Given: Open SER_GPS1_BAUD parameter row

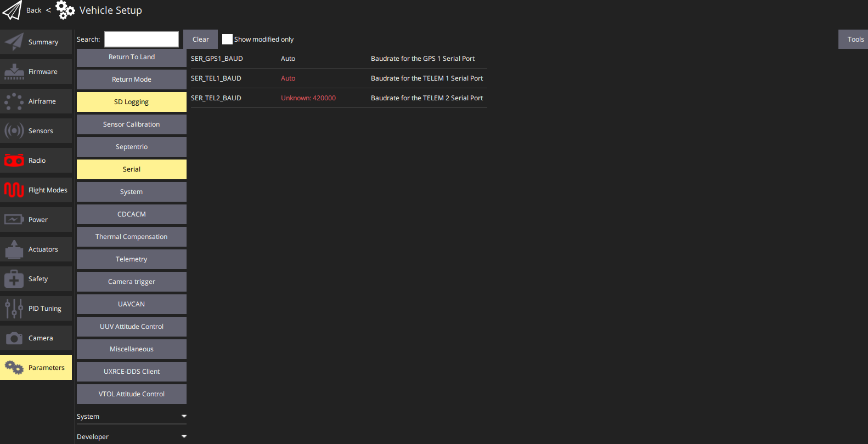Looking at the screenshot, I should (x=338, y=59).
